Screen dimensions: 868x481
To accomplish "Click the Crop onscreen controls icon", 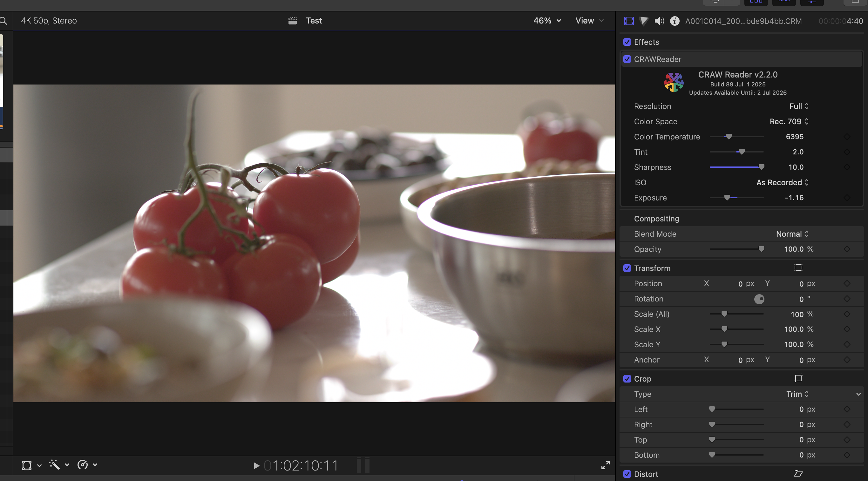I will tap(798, 378).
